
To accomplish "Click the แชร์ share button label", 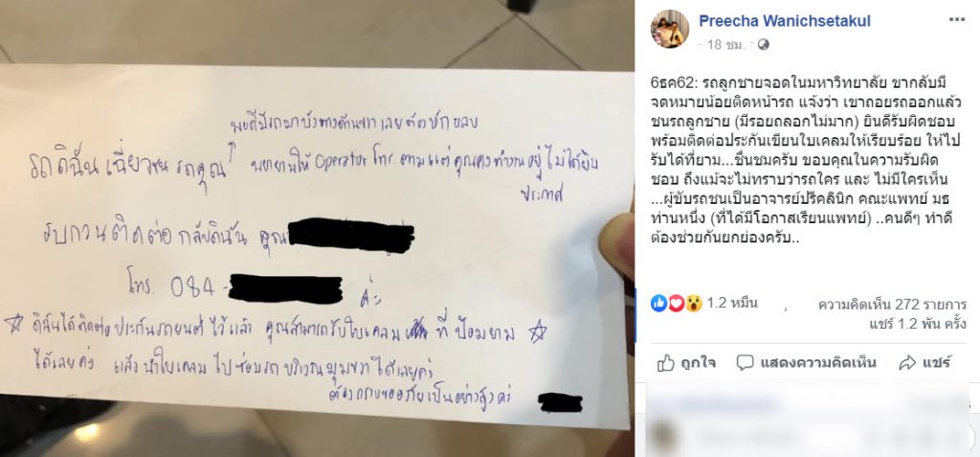I will pos(936,362).
